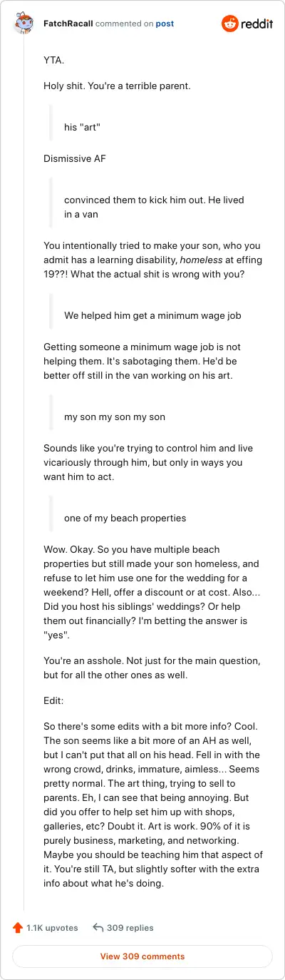Open the 'post' link in header
This screenshot has height=980, width=285.
(165, 24)
